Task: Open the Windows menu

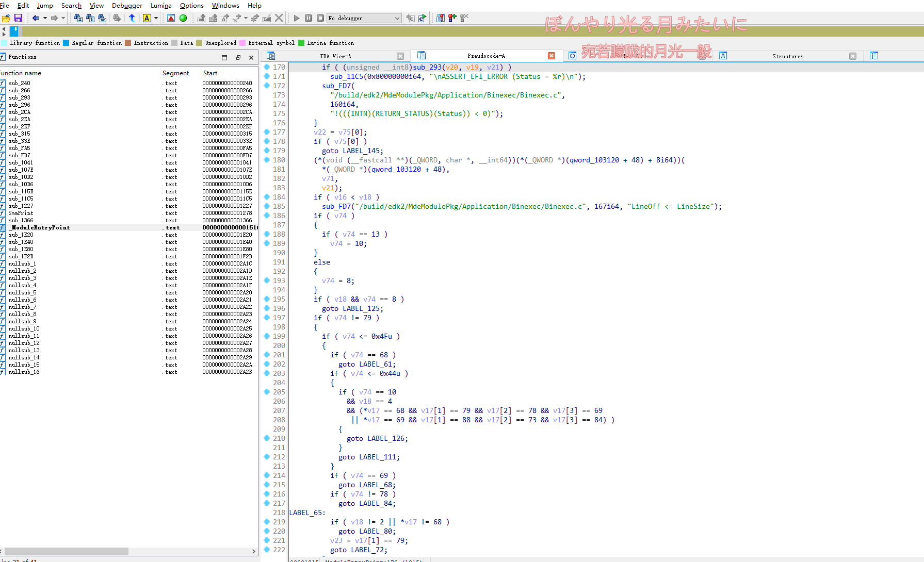Action: [x=225, y=5]
